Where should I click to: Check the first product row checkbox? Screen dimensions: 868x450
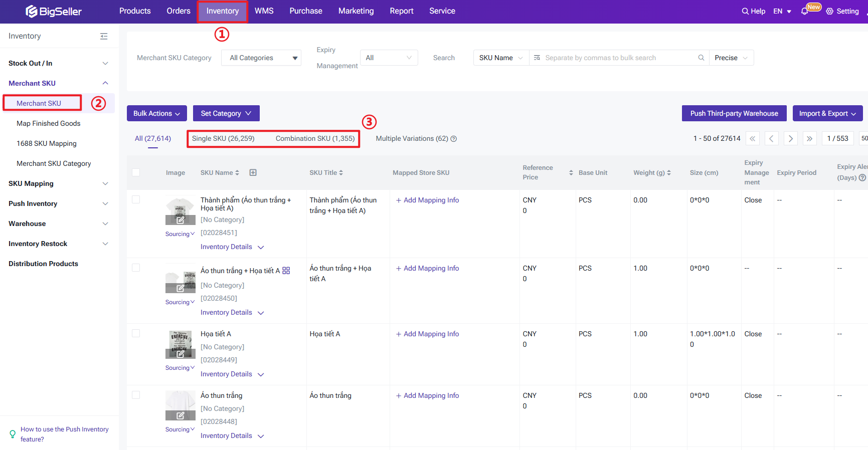[x=136, y=199]
